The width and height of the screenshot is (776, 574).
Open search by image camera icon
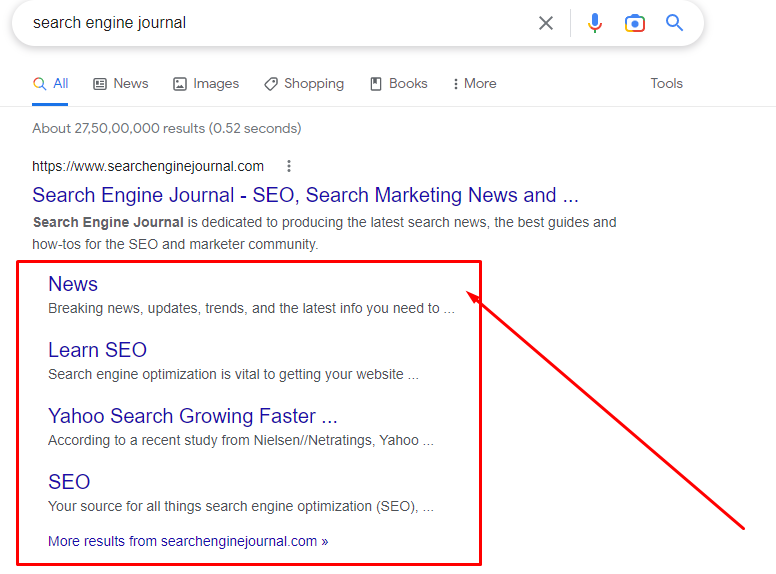[x=634, y=23]
